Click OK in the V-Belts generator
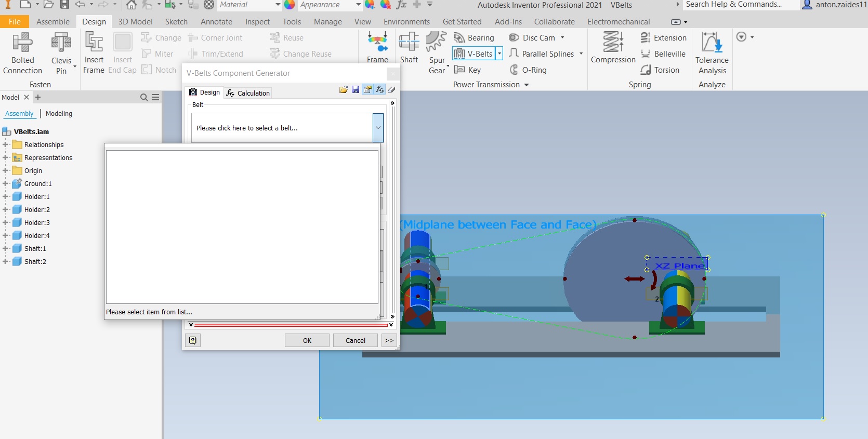The image size is (868, 439). click(307, 340)
